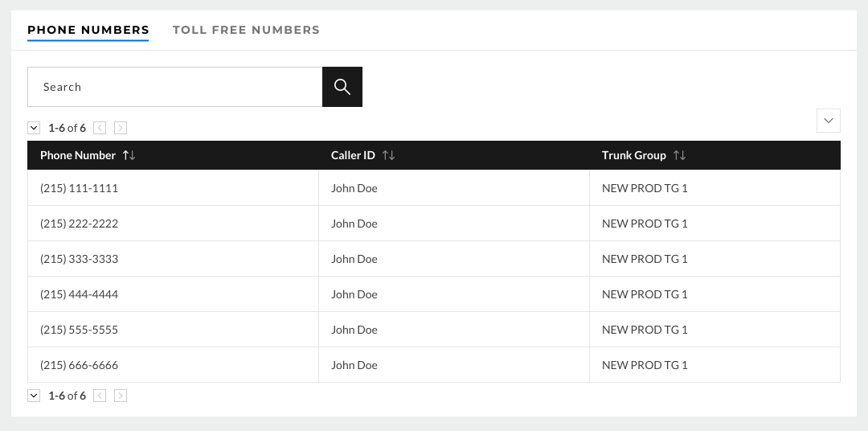Switch to the Toll Free Numbers tab
This screenshot has height=431, width=868.
(247, 30)
